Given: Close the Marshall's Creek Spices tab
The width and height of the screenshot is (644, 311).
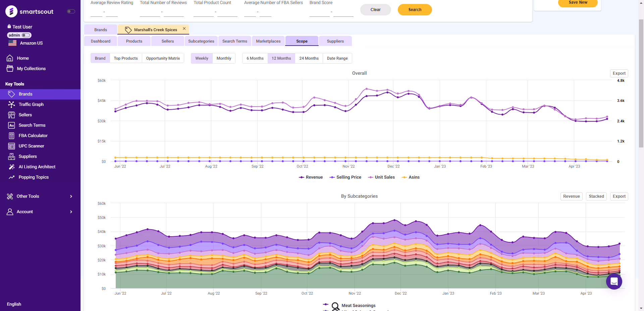Looking at the screenshot, I should [x=184, y=28].
